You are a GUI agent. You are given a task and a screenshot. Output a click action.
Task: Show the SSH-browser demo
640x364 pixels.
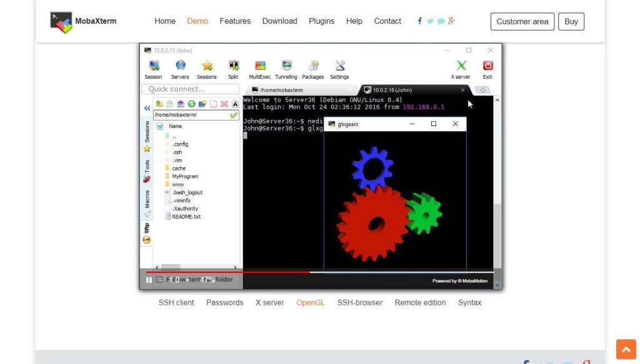(x=360, y=303)
